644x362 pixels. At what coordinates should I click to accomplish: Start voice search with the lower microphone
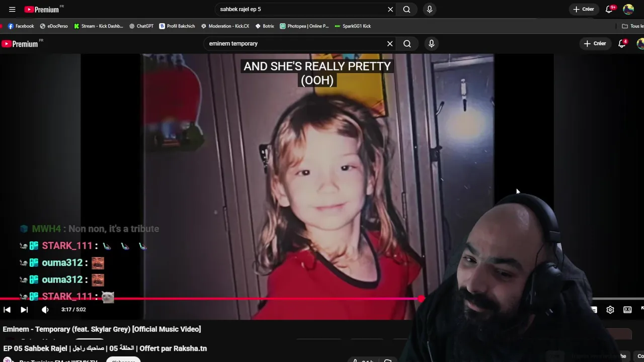[x=431, y=44]
